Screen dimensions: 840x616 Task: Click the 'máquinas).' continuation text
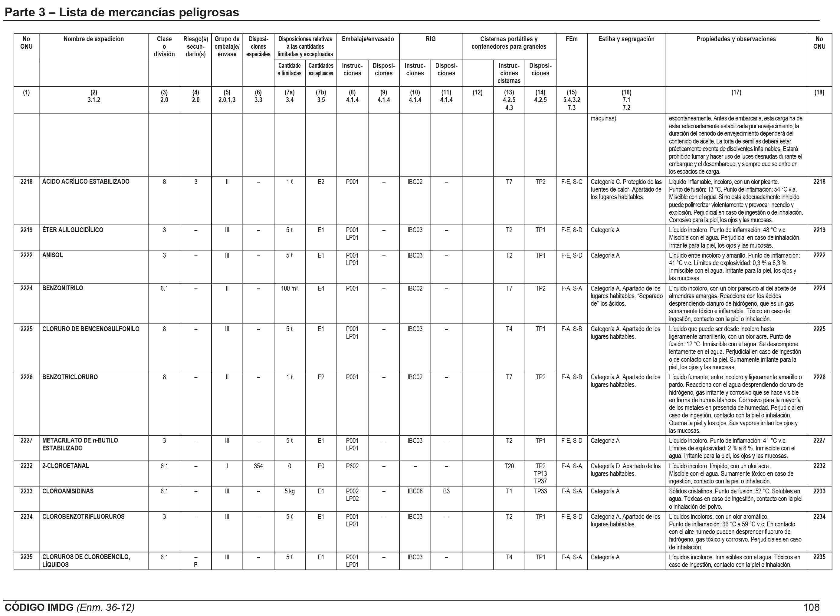click(x=604, y=119)
